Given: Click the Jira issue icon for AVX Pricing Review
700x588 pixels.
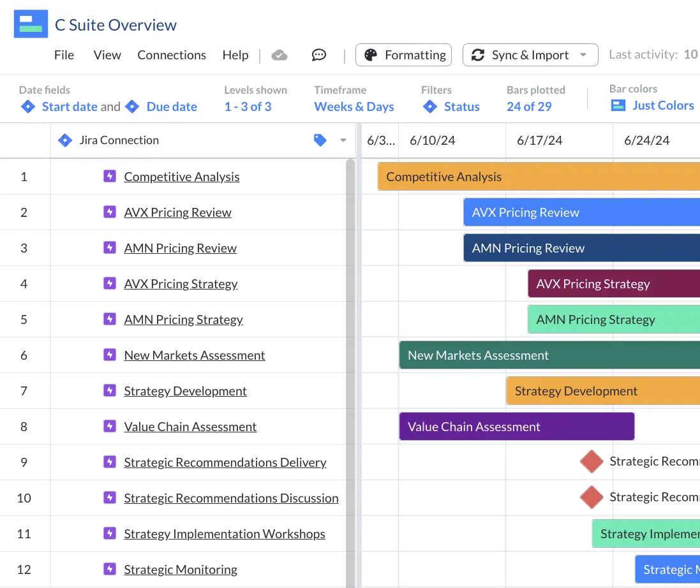Looking at the screenshot, I should coord(110,212).
